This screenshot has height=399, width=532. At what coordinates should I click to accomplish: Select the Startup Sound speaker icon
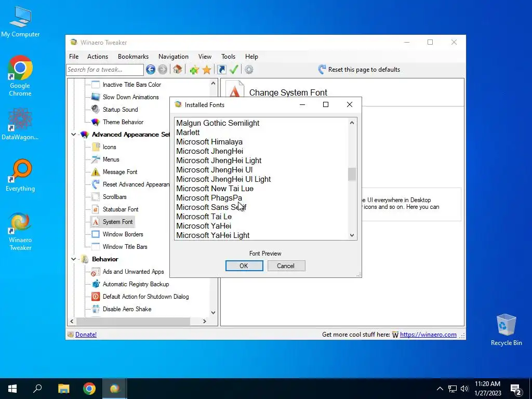point(96,109)
